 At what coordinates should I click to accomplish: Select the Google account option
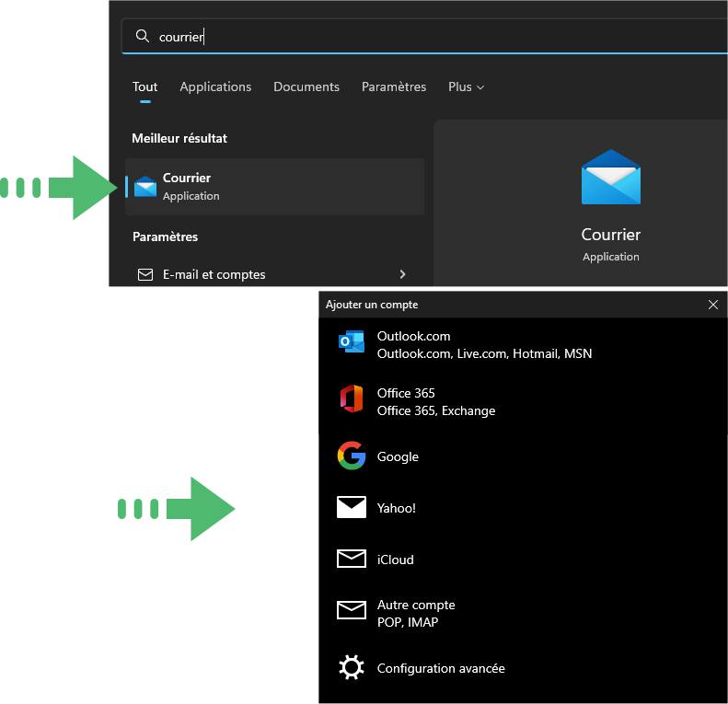[523, 456]
